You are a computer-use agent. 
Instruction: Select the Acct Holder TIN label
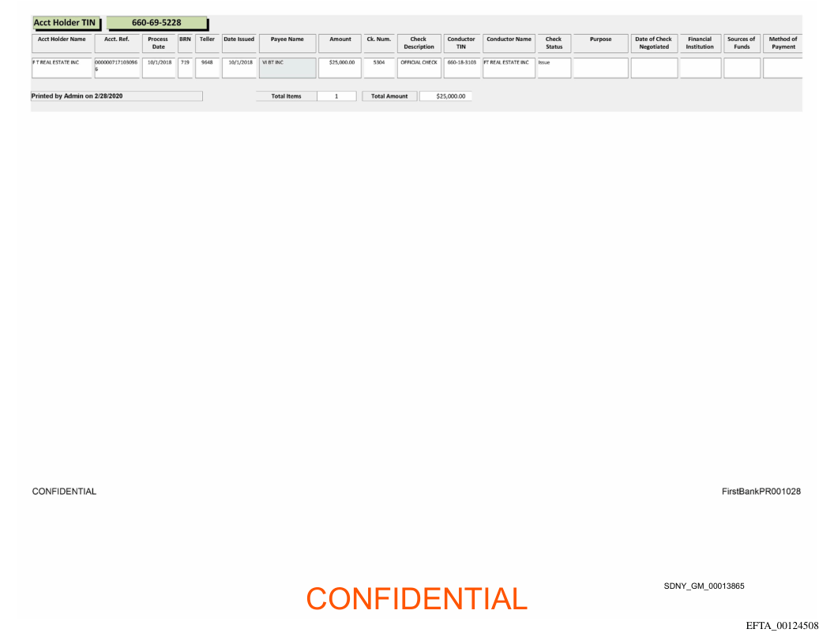66,23
